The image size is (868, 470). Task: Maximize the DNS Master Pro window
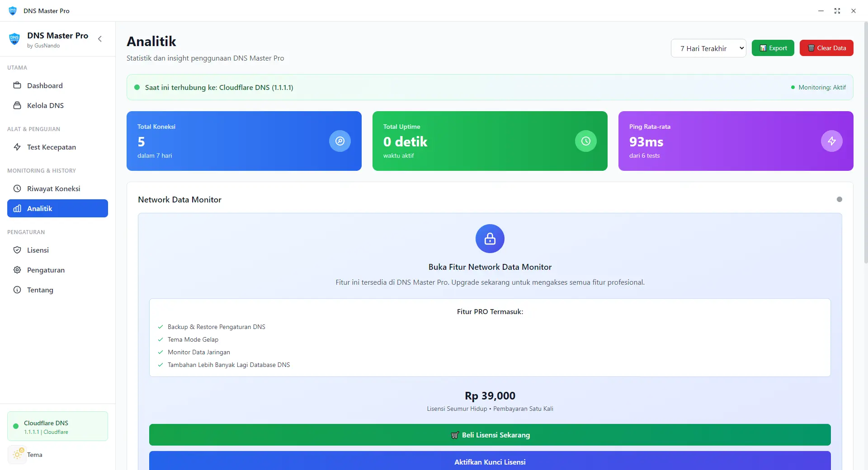[837, 11]
